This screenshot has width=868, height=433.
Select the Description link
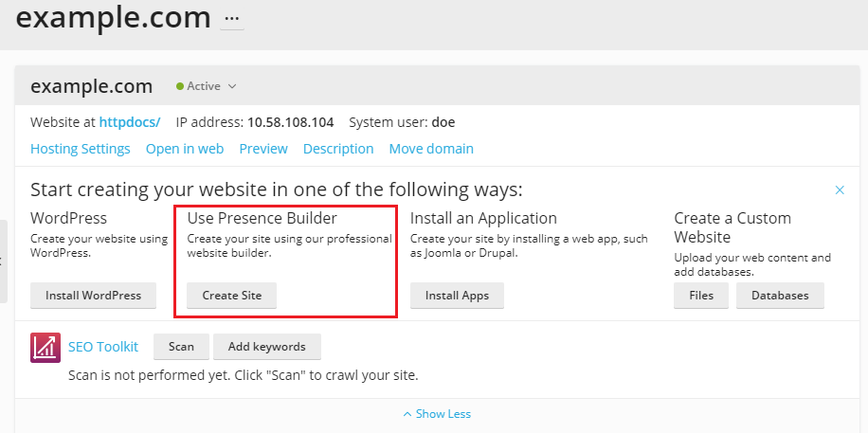[338, 149]
